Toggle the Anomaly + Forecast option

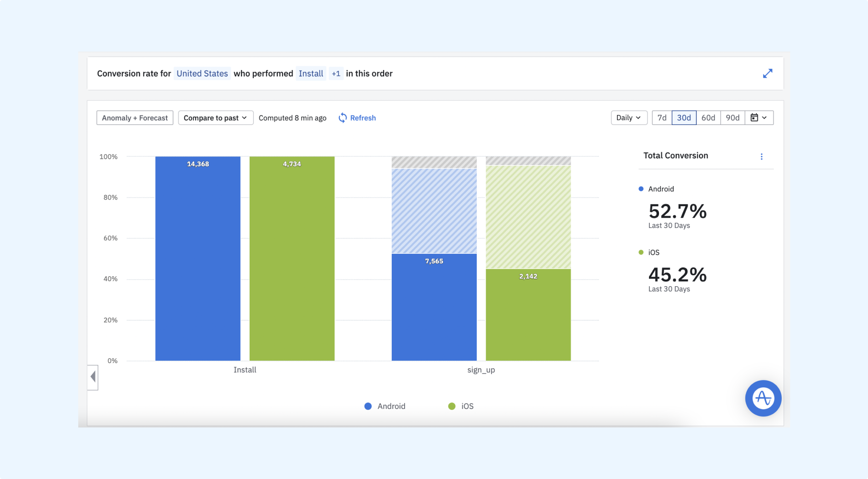click(135, 118)
